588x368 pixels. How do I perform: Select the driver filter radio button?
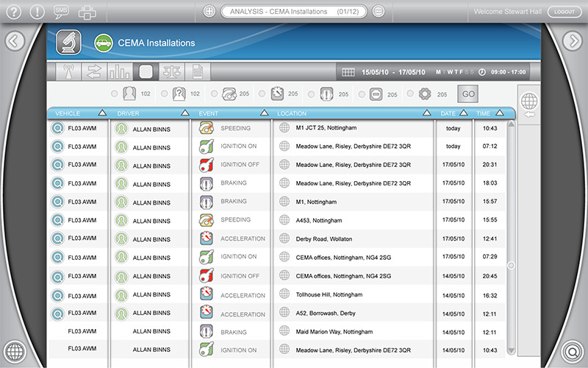(x=115, y=94)
